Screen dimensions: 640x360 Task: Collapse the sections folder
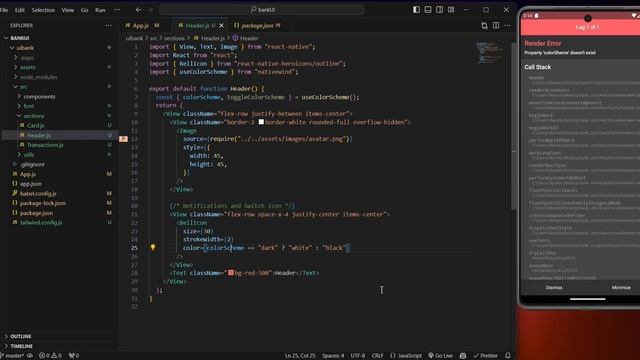pyautogui.click(x=59, y=116)
